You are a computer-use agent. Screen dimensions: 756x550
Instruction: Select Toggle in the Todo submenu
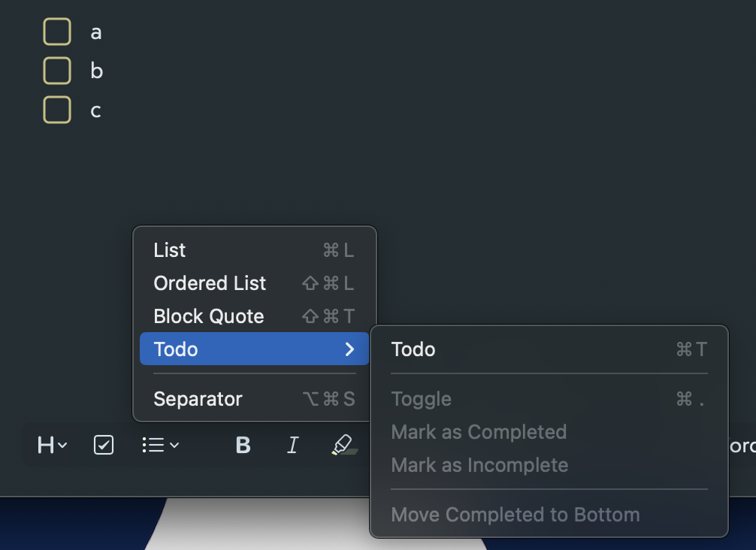pyautogui.click(x=422, y=399)
